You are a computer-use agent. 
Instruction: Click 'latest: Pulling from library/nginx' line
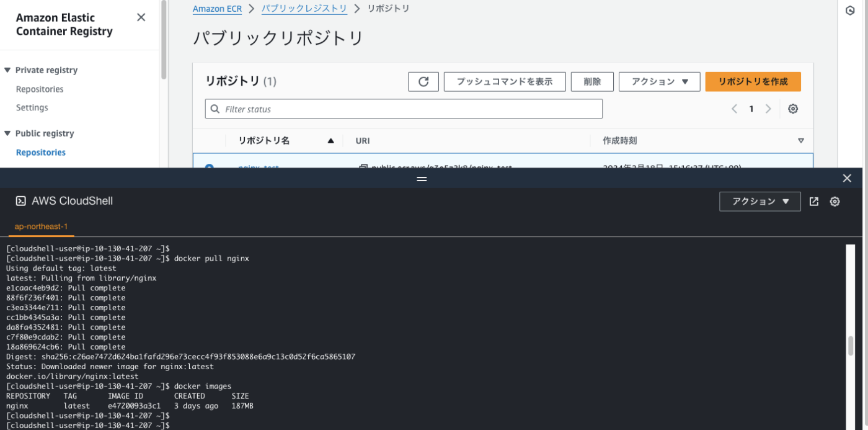coord(81,278)
